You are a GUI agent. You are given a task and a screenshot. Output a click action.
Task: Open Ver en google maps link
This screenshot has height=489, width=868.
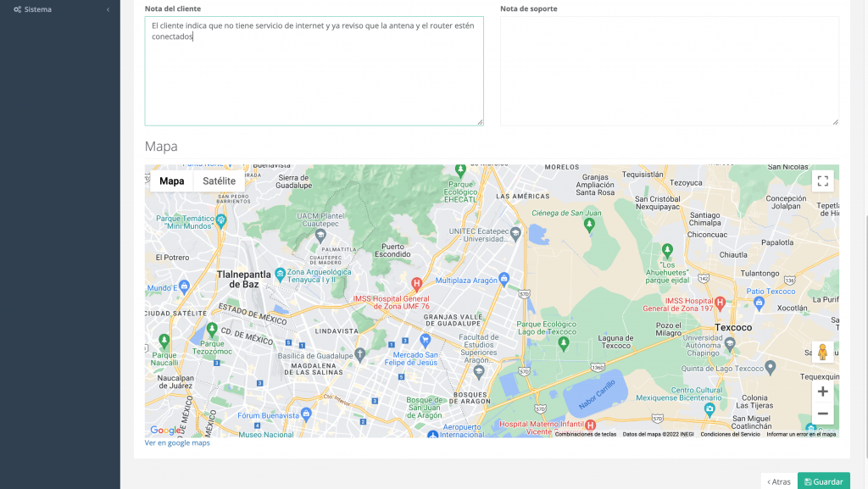[x=177, y=442]
